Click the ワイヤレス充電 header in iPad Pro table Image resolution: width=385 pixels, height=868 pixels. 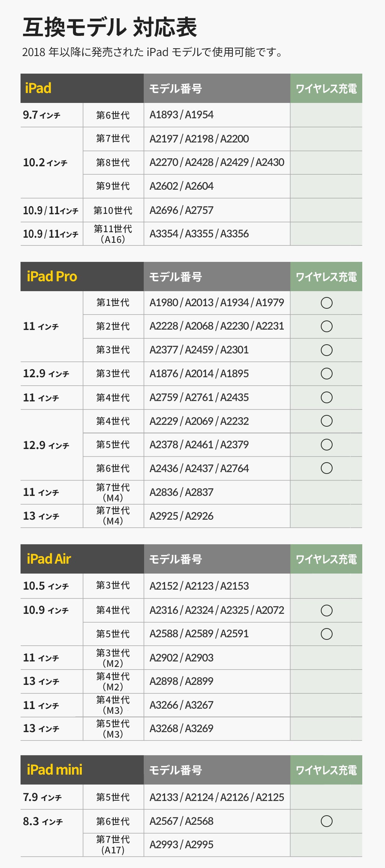pos(326,277)
